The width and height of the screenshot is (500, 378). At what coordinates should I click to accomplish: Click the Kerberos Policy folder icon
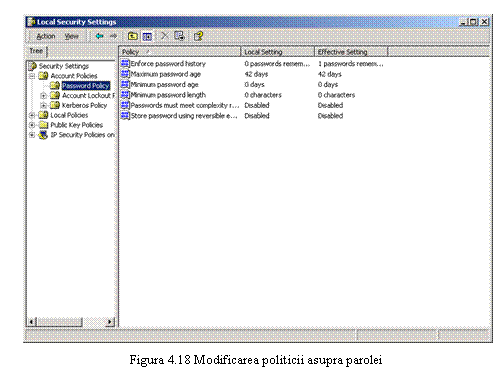55,105
